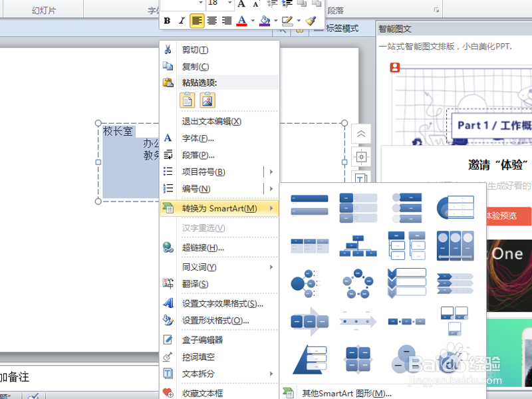Click the Increase Indent icon in mini toolbar
Screen dimensions: 532x399
point(287,3)
